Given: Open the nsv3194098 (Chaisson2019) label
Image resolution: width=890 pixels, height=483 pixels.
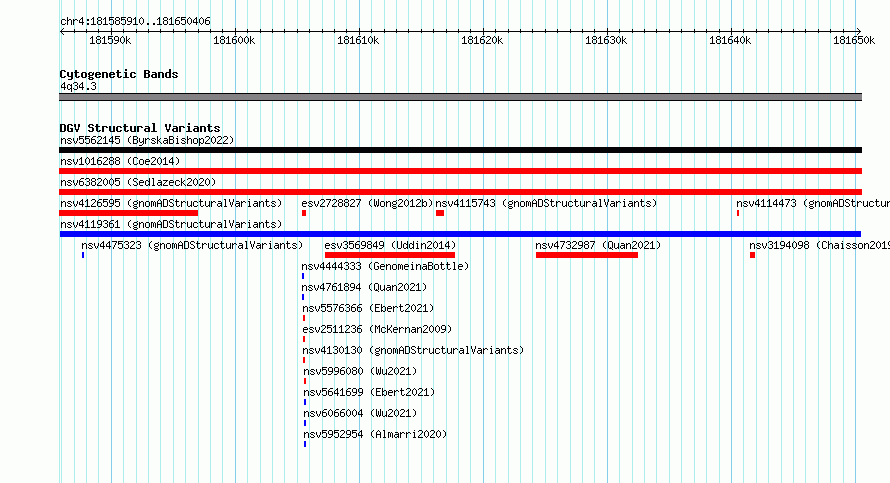Looking at the screenshot, I should tap(819, 245).
